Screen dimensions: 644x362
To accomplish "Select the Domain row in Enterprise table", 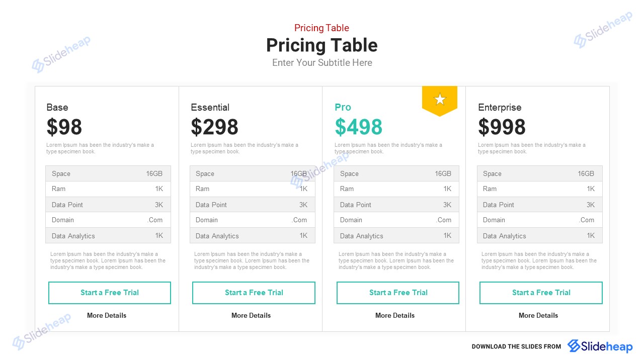I will [x=539, y=220].
